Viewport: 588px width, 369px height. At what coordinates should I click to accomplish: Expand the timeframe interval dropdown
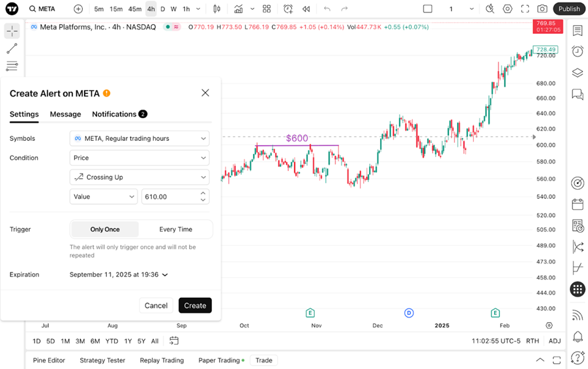coord(198,8)
